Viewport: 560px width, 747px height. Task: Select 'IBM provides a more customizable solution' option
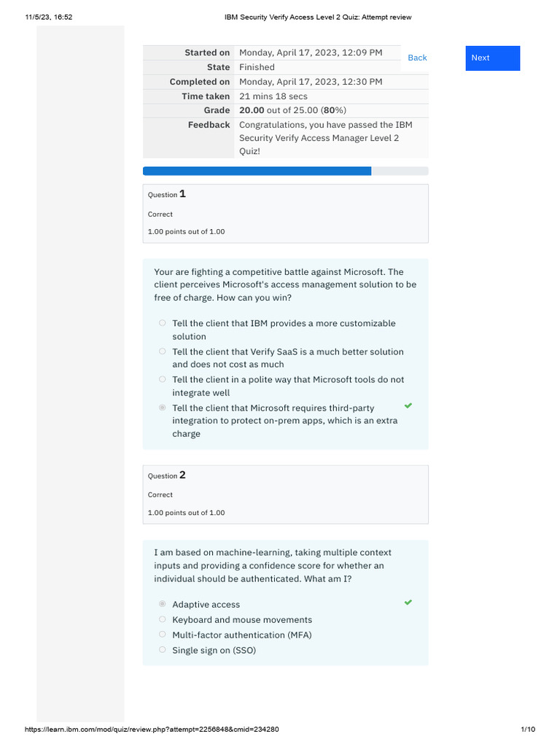162,323
